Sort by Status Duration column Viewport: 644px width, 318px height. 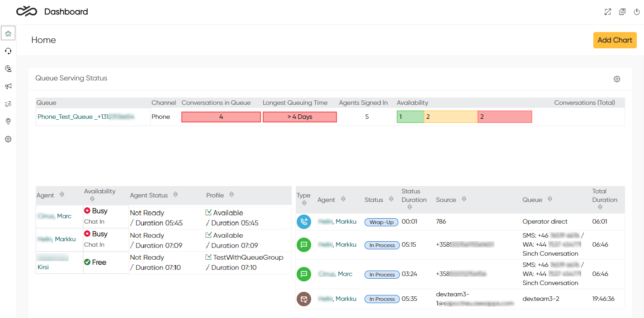click(x=409, y=208)
